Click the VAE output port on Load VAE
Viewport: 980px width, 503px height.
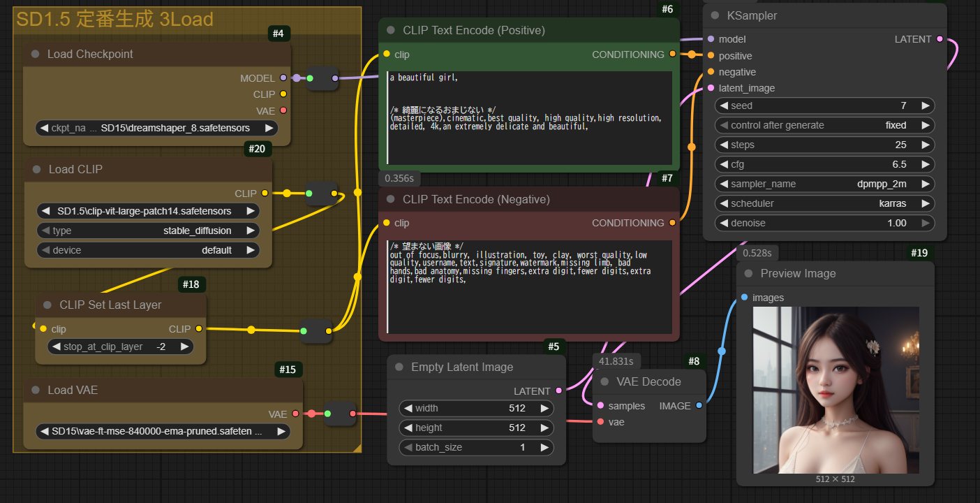(295, 414)
